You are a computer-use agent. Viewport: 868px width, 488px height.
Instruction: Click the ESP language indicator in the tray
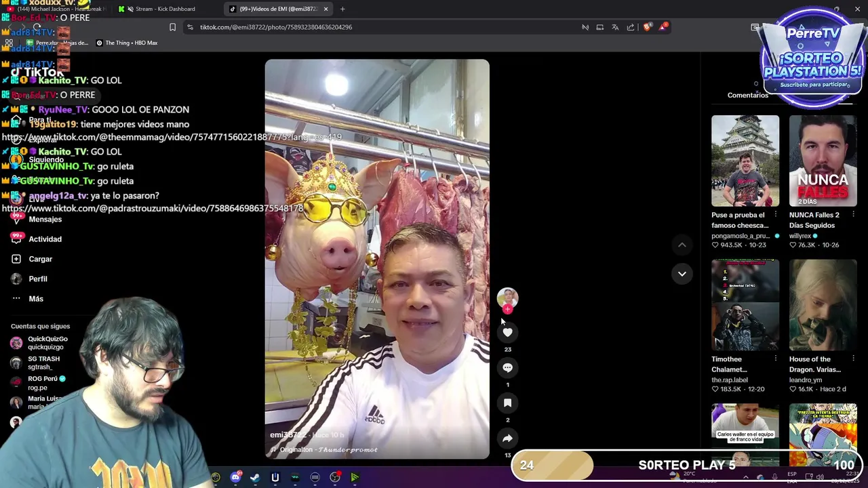click(x=792, y=477)
